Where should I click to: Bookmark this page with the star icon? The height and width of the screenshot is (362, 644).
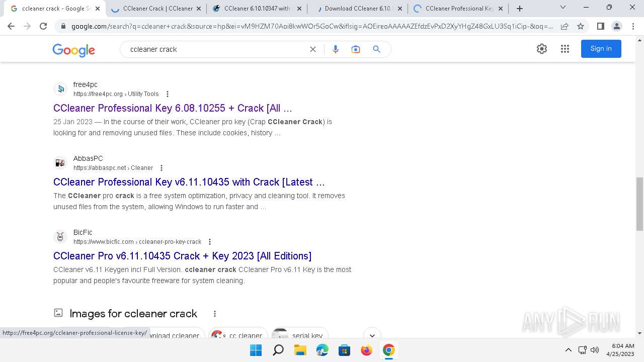pos(581,26)
